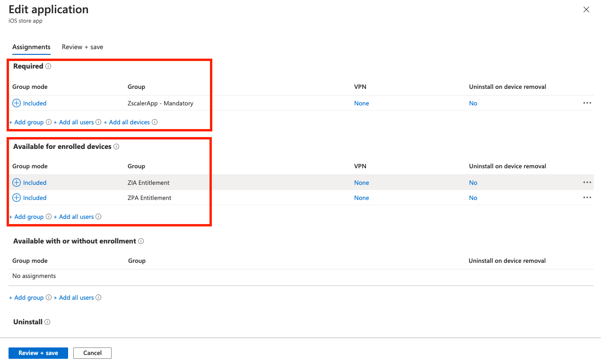Viewport: 601px width, 364px height.
Task: Click the Included plus icon for ZscalerApp - Mandatory
Action: point(17,103)
